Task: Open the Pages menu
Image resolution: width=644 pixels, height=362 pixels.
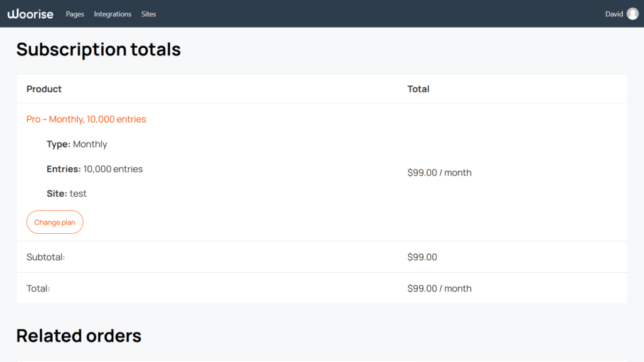Action: tap(75, 14)
